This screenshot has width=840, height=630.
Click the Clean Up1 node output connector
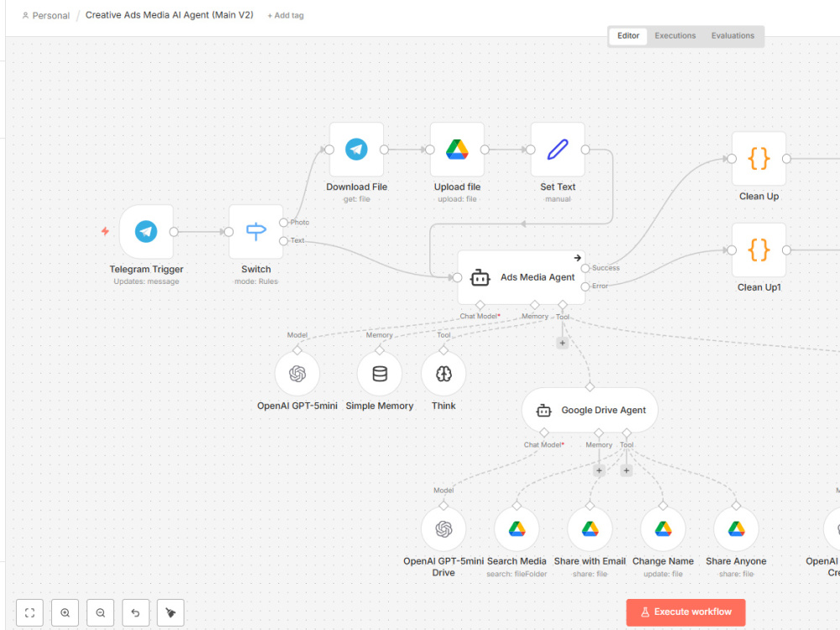click(x=786, y=249)
